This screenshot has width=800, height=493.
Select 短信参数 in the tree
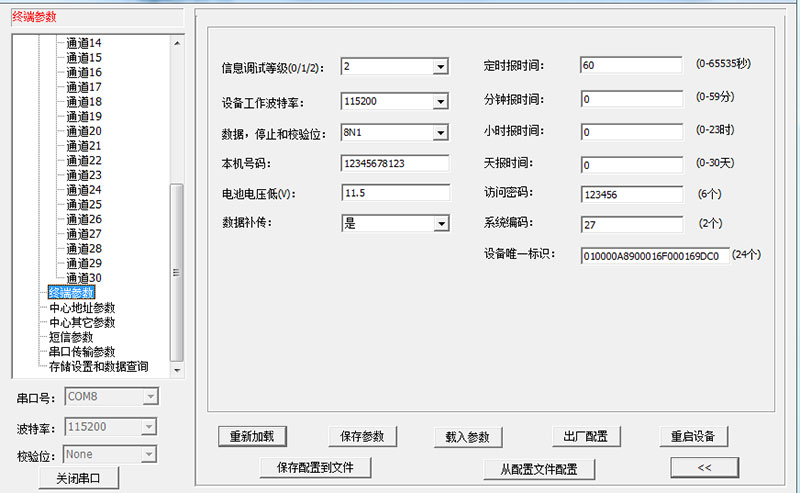click(x=71, y=337)
